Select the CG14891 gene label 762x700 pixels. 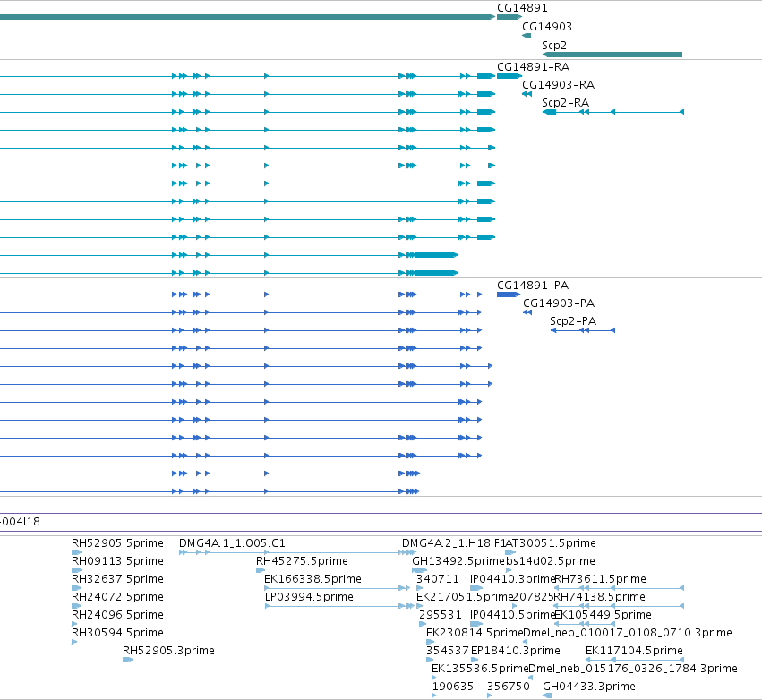pos(522,8)
